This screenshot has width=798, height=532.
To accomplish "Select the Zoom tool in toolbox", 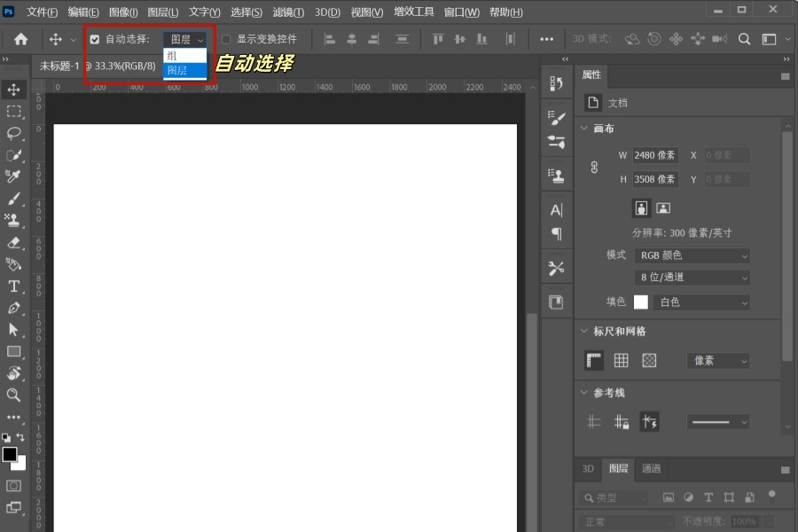I will (x=13, y=395).
